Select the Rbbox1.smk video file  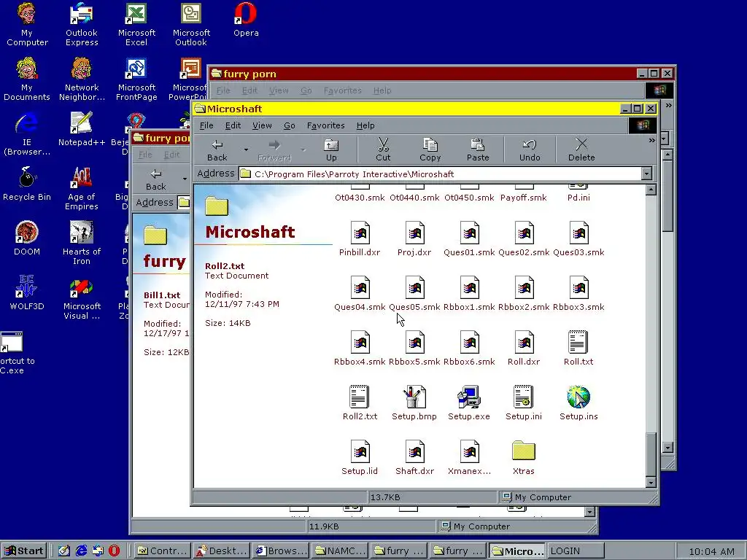[469, 294]
